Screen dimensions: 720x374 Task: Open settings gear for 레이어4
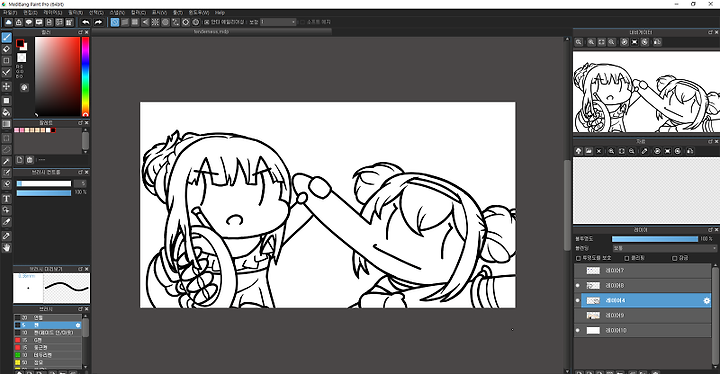(707, 300)
